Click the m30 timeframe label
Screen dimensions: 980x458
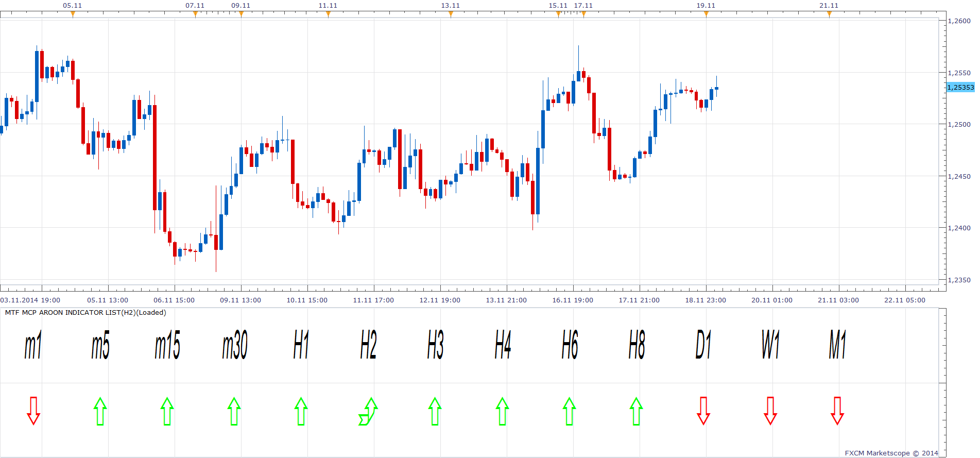coord(235,345)
